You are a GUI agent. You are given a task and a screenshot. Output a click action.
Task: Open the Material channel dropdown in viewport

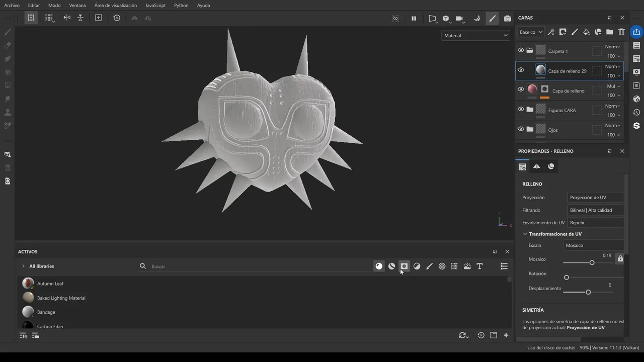(x=475, y=36)
